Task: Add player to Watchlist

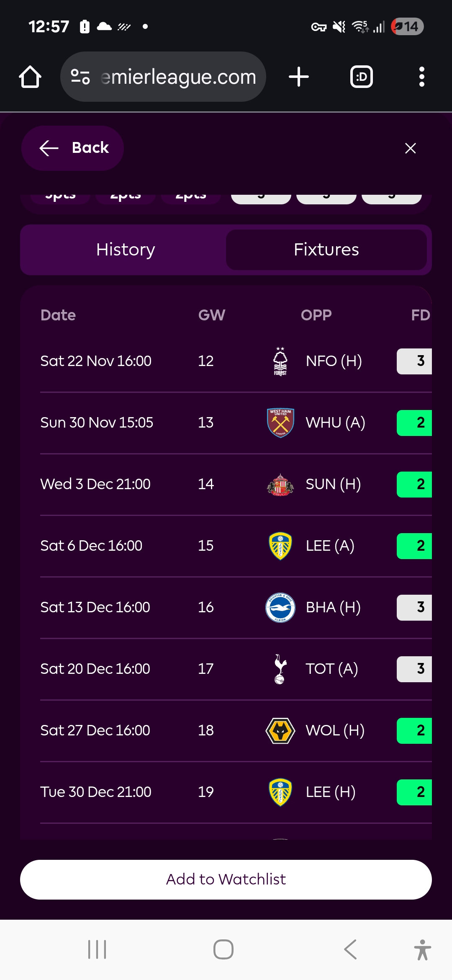Action: click(226, 879)
